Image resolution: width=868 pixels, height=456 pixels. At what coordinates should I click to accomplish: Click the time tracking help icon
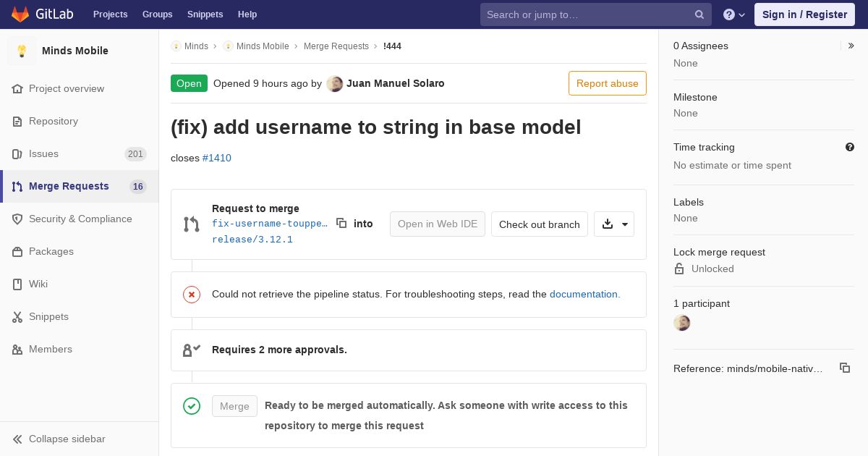(850, 147)
